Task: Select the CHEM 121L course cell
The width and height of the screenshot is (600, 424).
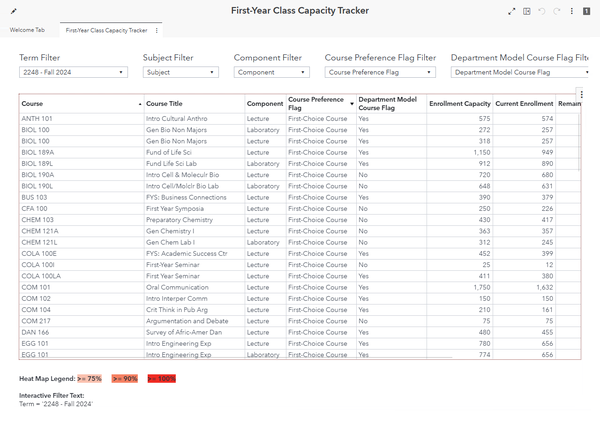Action: point(82,243)
